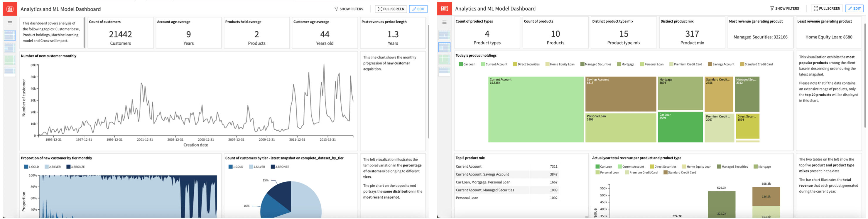Click SHOW FILTERS in left dashboard
The height and width of the screenshot is (219, 868).
349,9
